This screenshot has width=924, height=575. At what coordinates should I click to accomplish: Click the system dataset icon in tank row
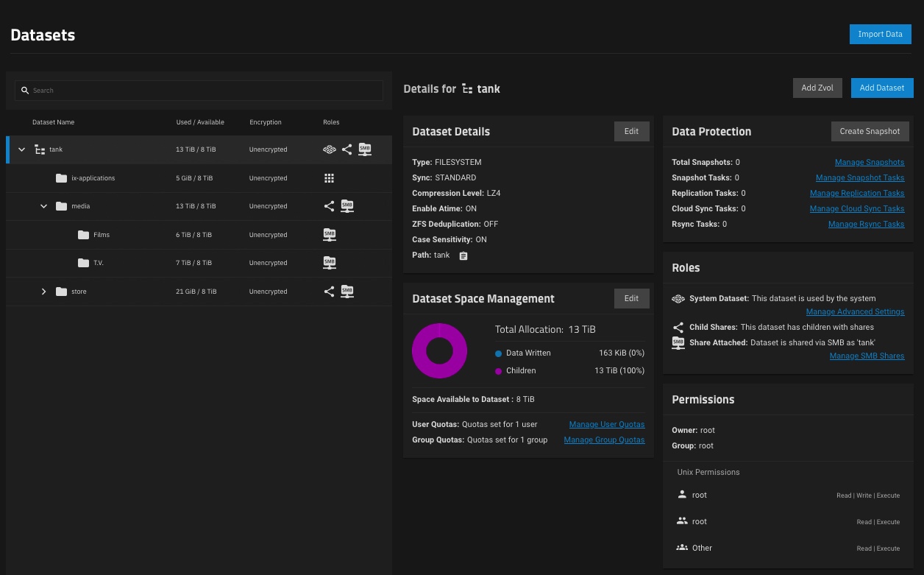coord(329,149)
